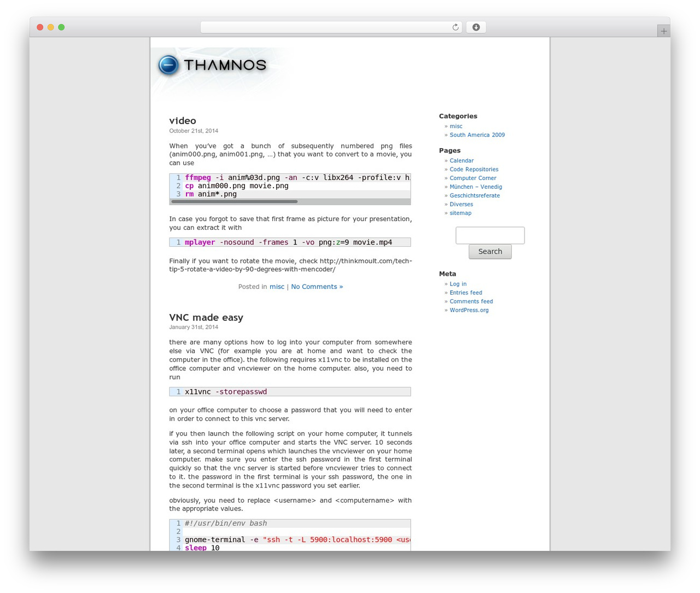Screen dimensions: 700x593
Task: Click the Categories sidebar heading
Action: (x=458, y=117)
